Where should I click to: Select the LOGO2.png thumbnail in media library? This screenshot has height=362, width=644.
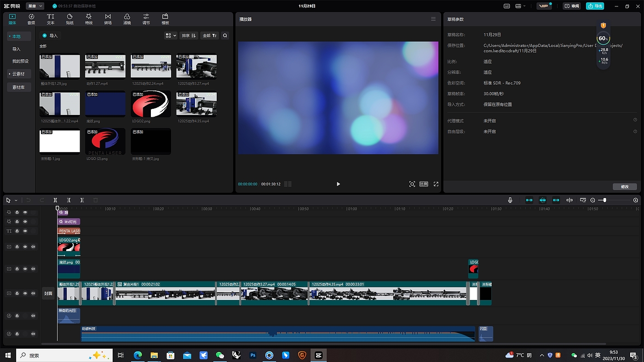151,104
